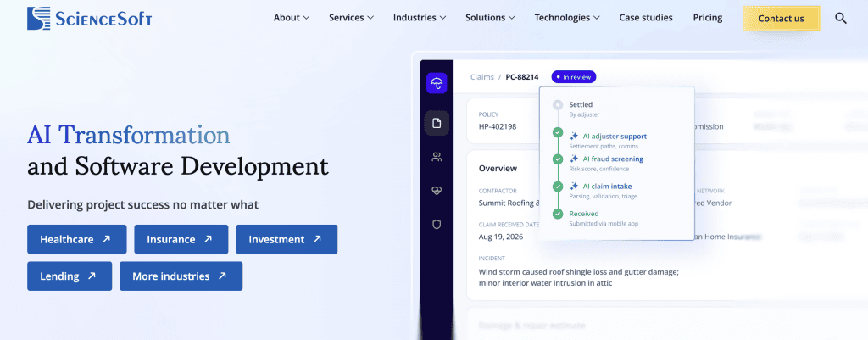The height and width of the screenshot is (340, 868).
Task: Expand the Solutions menu
Action: [x=491, y=18]
